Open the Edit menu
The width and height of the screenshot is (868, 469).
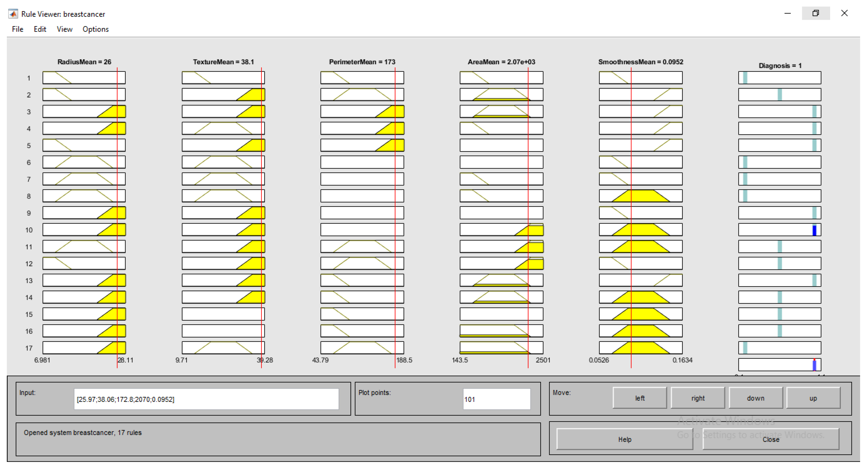[40, 29]
